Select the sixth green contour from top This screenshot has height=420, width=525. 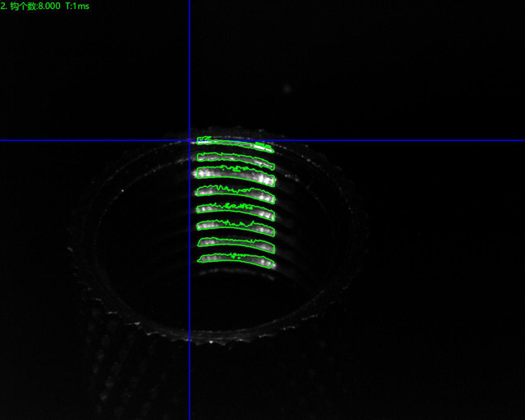pyautogui.click(x=235, y=226)
